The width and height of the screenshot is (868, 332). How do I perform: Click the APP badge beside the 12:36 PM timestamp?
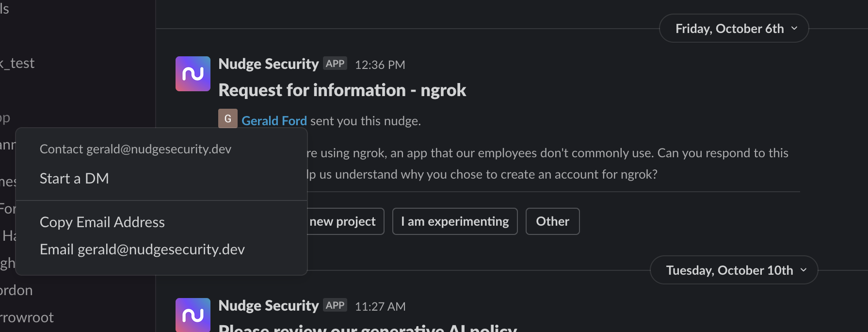pos(335,64)
